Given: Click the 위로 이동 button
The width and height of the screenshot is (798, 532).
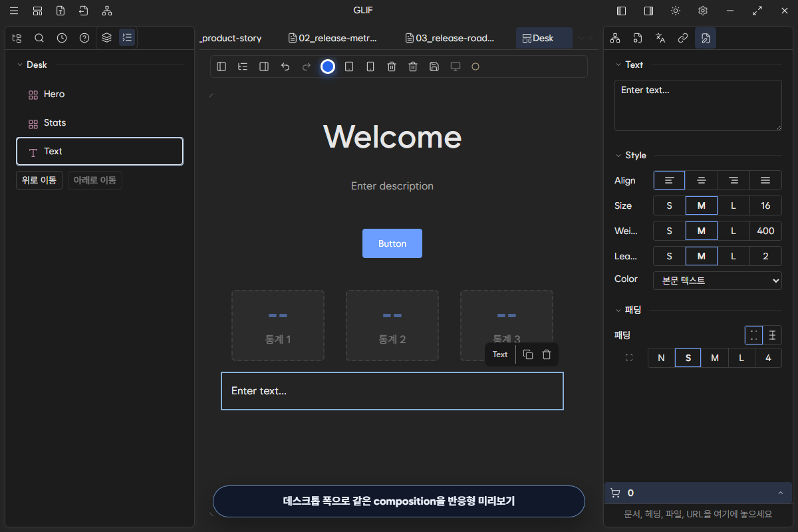Looking at the screenshot, I should click(39, 180).
